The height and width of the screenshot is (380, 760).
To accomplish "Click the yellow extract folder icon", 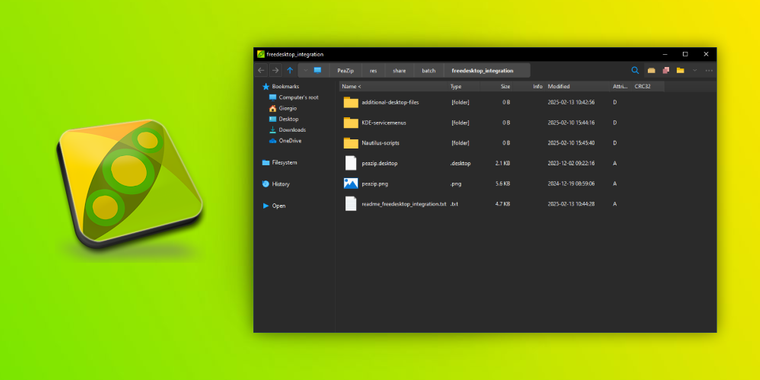I will pyautogui.click(x=681, y=70).
